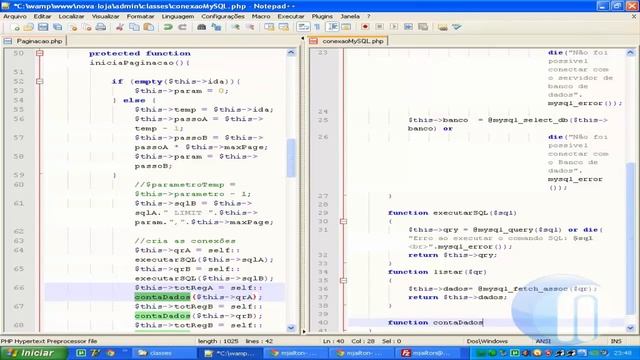The image size is (640, 360).
Task: Open the Janela menu
Action: (x=350, y=16)
